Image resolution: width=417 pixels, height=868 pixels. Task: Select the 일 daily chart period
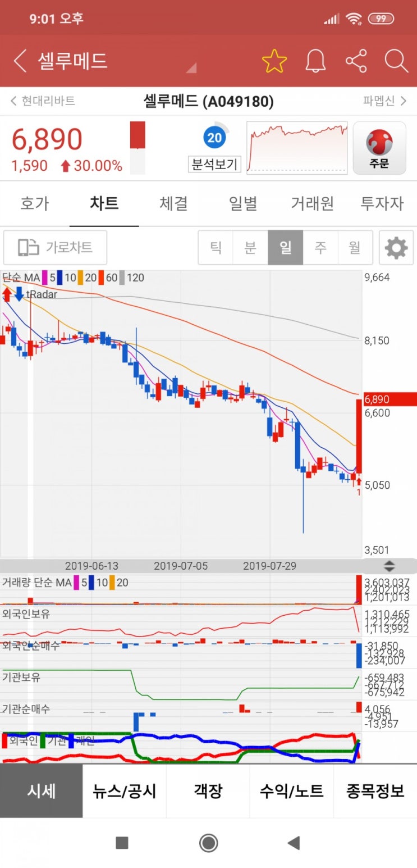coord(285,247)
